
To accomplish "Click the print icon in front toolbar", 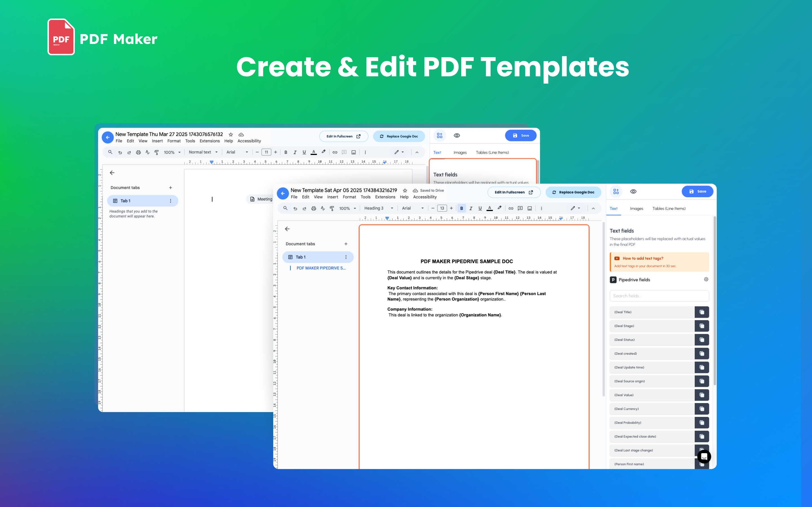I will (314, 208).
